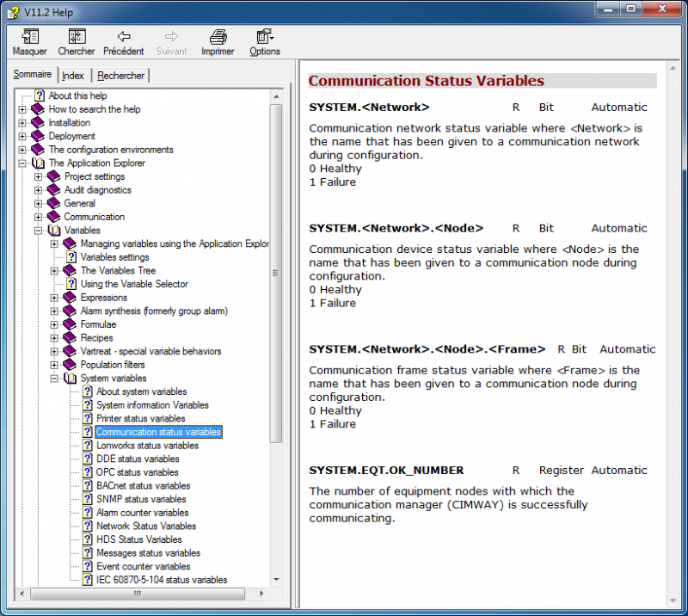Select the General tree entry
This screenshot has width=688, height=616.
click(79, 203)
